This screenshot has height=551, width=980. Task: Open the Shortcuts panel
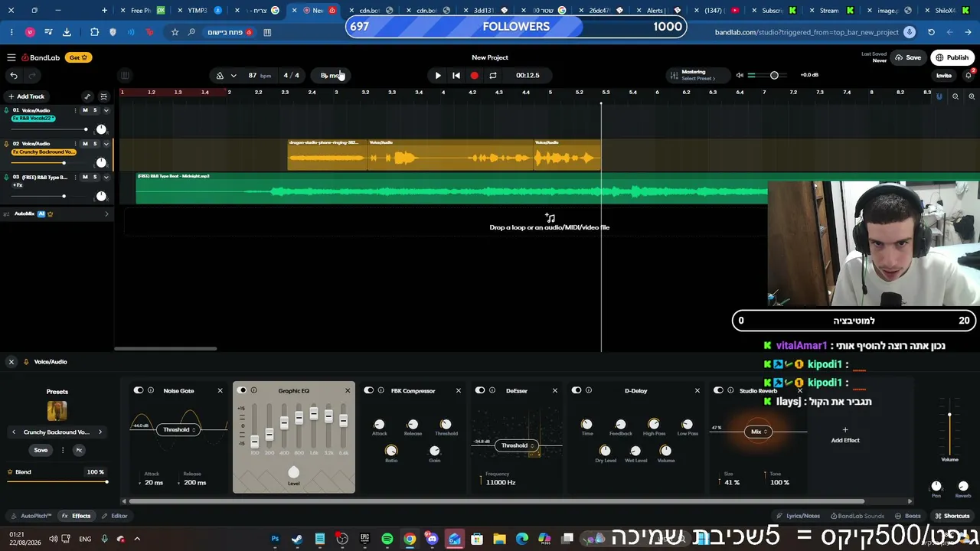click(x=952, y=516)
